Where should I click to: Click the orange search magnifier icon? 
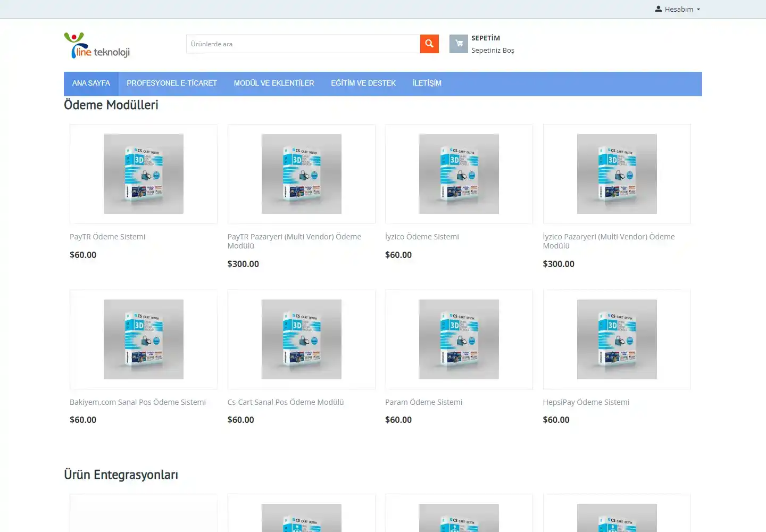(429, 44)
